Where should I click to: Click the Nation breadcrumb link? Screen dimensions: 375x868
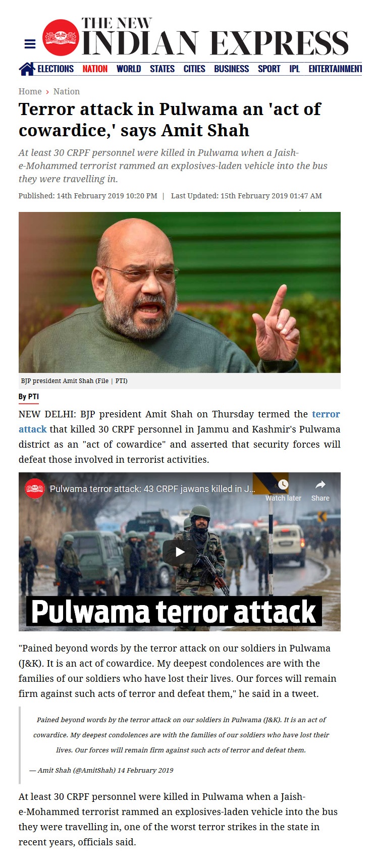[67, 91]
